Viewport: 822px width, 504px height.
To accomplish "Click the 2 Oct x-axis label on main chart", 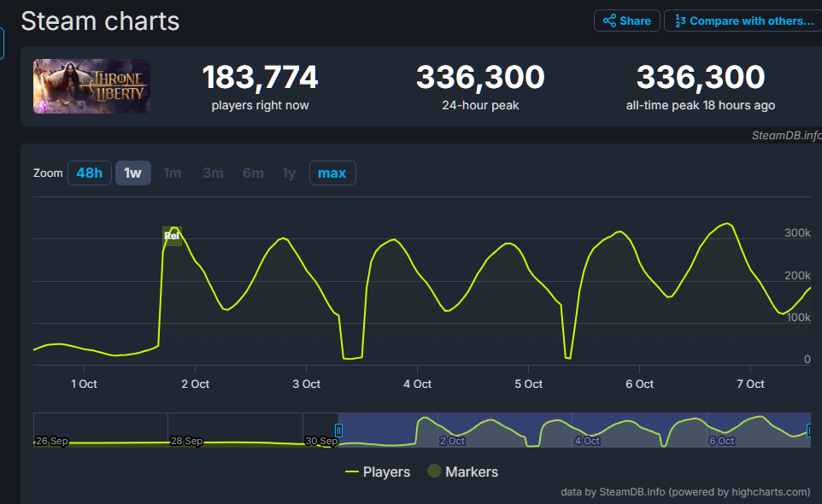I will tap(195, 384).
